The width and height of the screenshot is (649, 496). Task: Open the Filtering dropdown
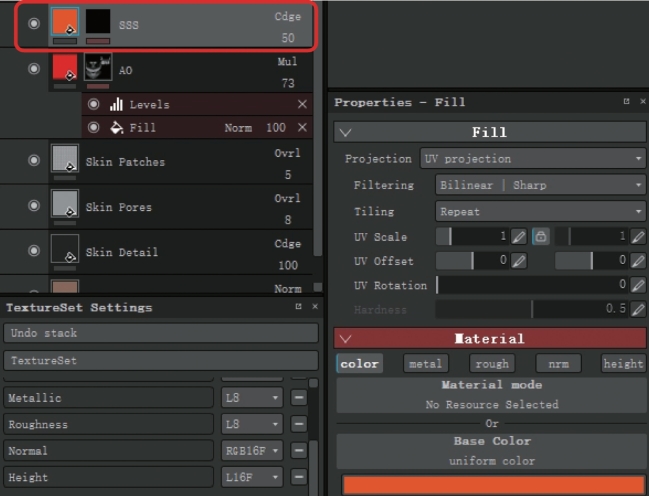tap(541, 185)
